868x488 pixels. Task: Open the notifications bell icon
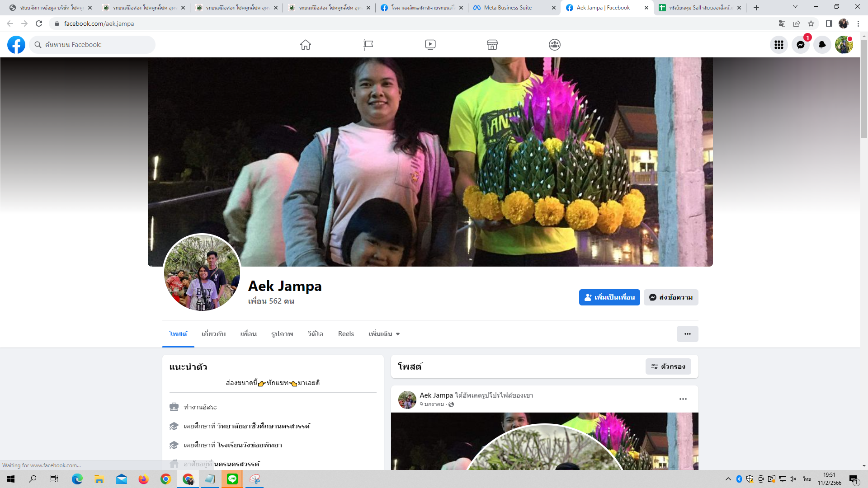click(x=822, y=45)
